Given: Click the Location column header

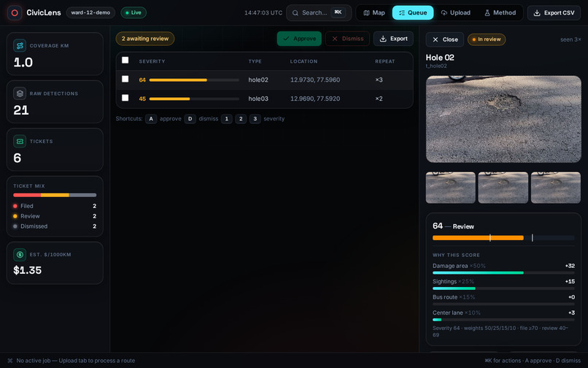Looking at the screenshot, I should (303, 61).
